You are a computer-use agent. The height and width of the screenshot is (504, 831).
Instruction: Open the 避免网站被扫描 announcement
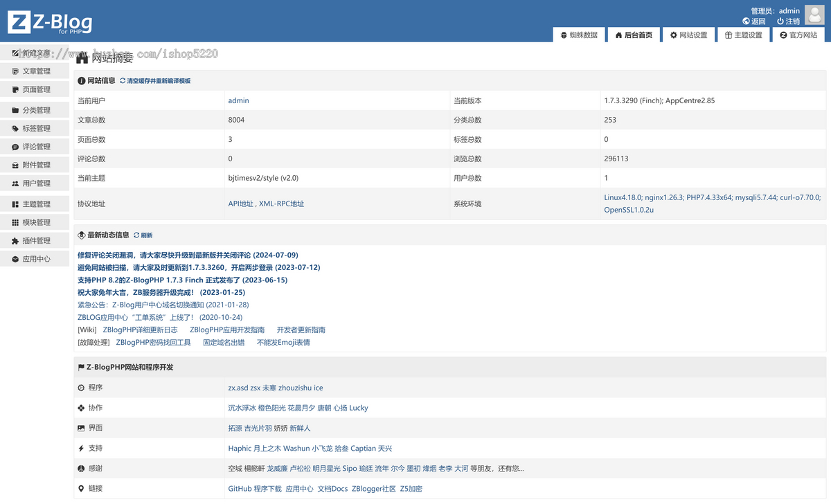[x=199, y=267]
